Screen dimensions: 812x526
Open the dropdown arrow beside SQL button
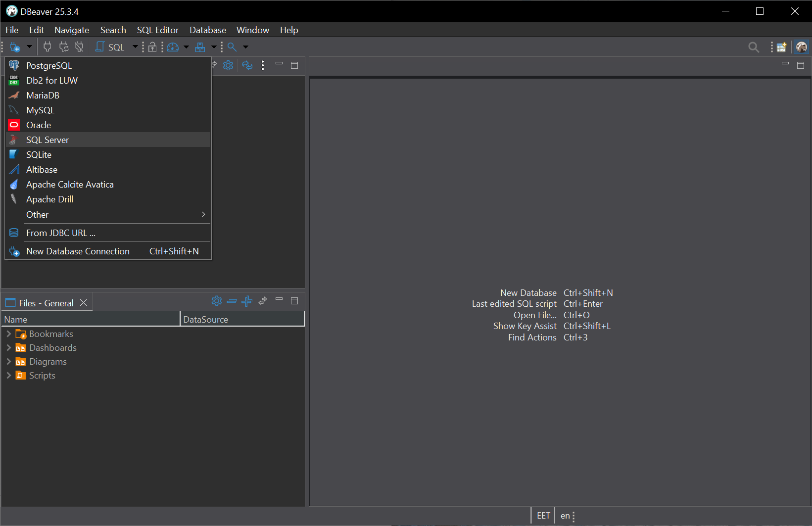(135, 47)
